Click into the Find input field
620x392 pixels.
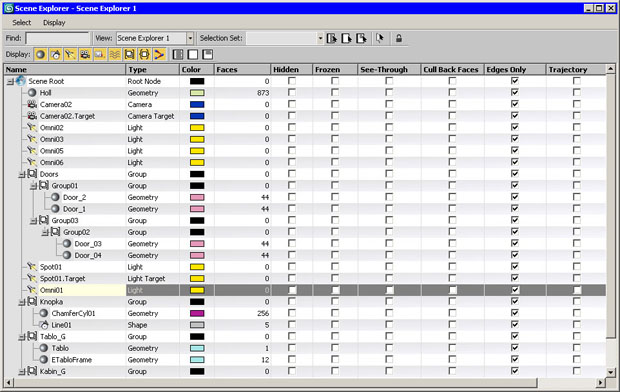[58, 38]
